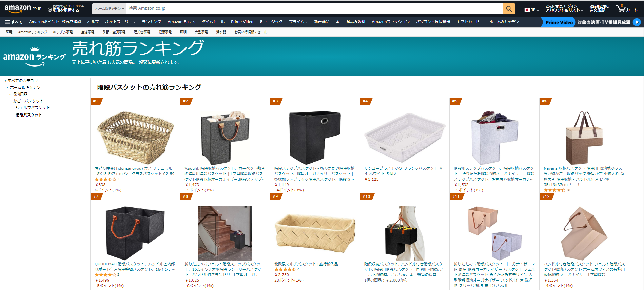The height and width of the screenshot is (290, 644).
Task: Open the hamburger すべて menu
Action: pos(14,22)
